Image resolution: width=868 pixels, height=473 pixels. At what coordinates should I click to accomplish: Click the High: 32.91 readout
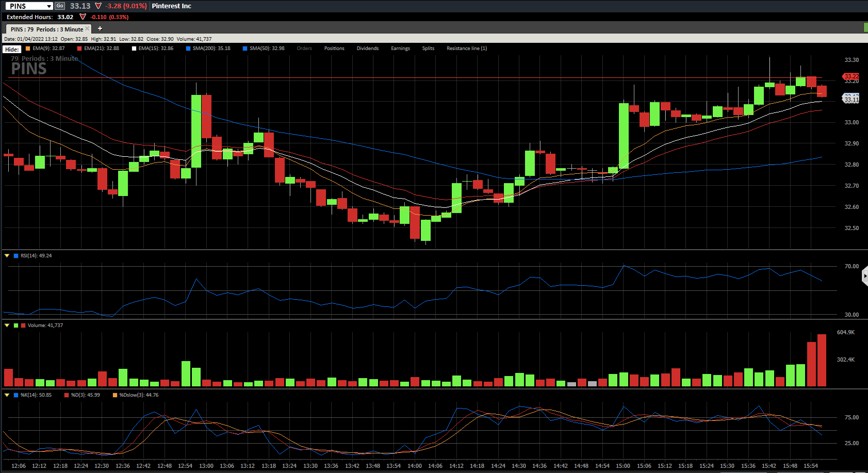click(104, 39)
